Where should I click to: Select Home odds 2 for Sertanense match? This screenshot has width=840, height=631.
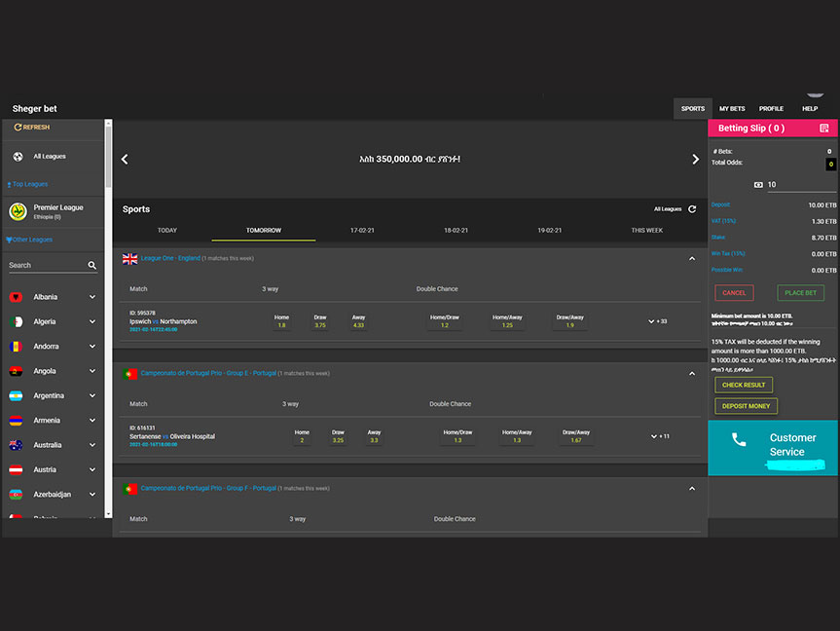pos(302,436)
